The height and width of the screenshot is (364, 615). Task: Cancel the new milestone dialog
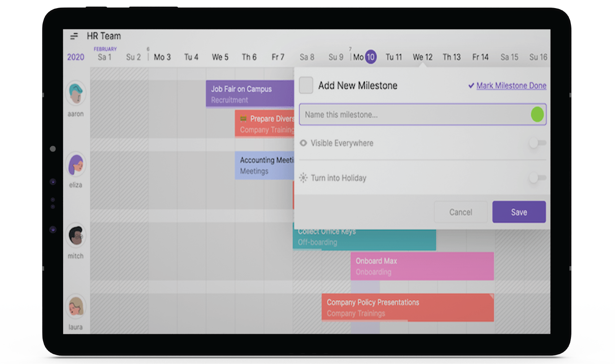coord(460,212)
